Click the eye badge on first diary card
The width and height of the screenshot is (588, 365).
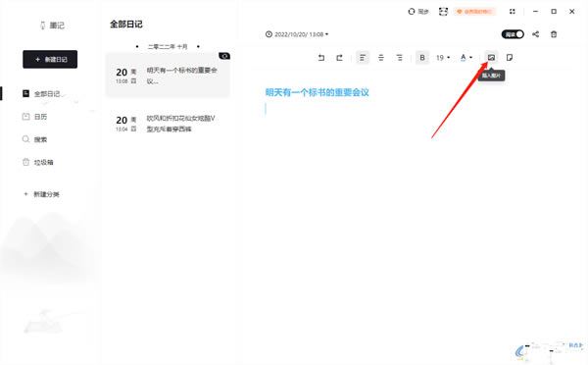(x=224, y=56)
